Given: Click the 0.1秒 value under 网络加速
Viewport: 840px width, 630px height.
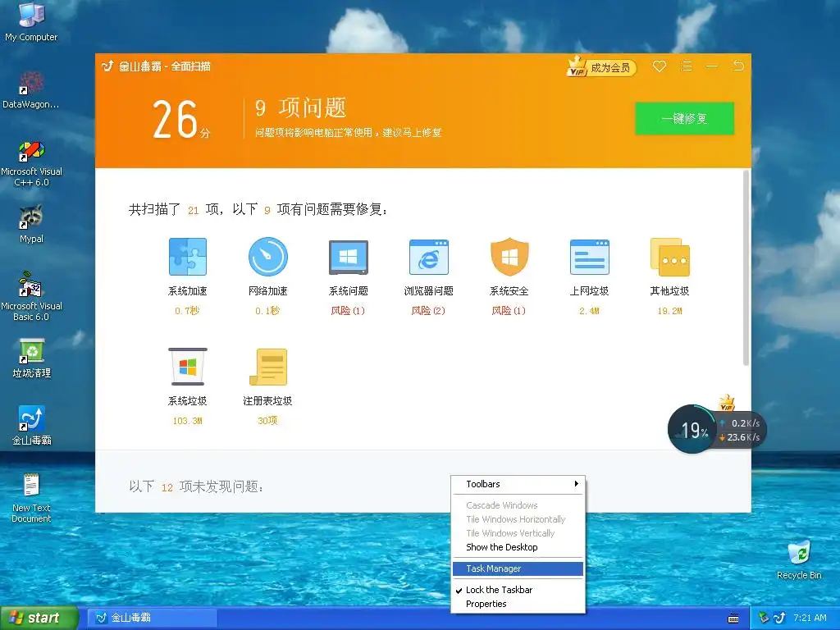Looking at the screenshot, I should click(x=267, y=311).
